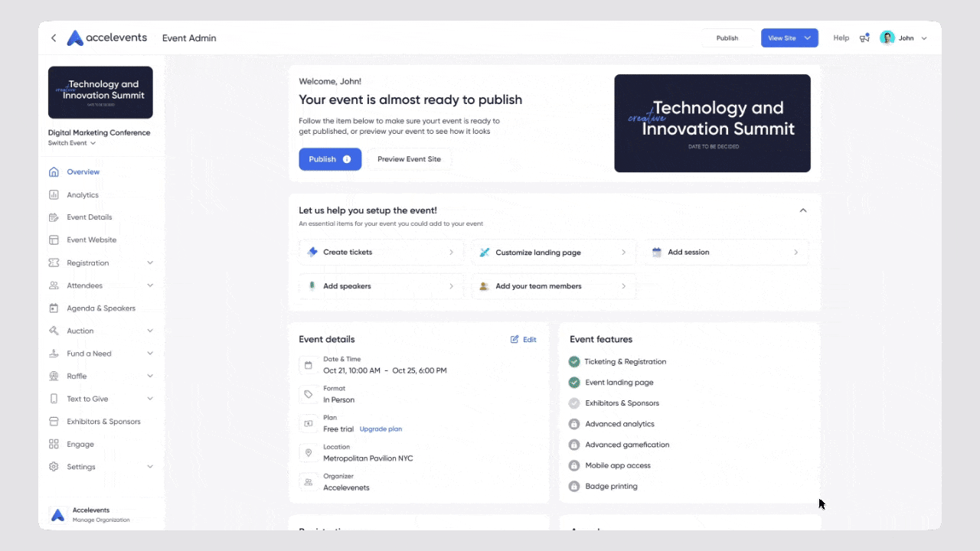Viewport: 980px width, 551px height.
Task: Click the Exhibitors & Sponsors booth icon
Action: pyautogui.click(x=54, y=422)
